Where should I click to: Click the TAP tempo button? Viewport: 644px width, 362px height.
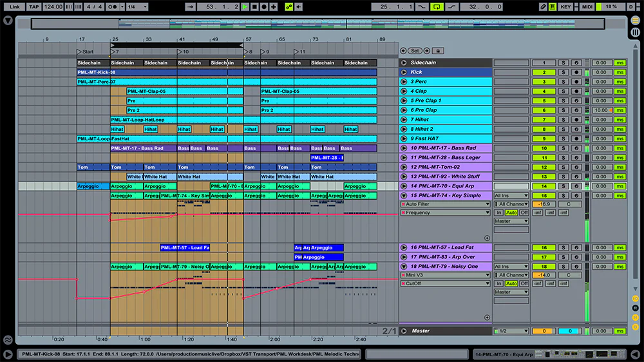[x=34, y=6]
